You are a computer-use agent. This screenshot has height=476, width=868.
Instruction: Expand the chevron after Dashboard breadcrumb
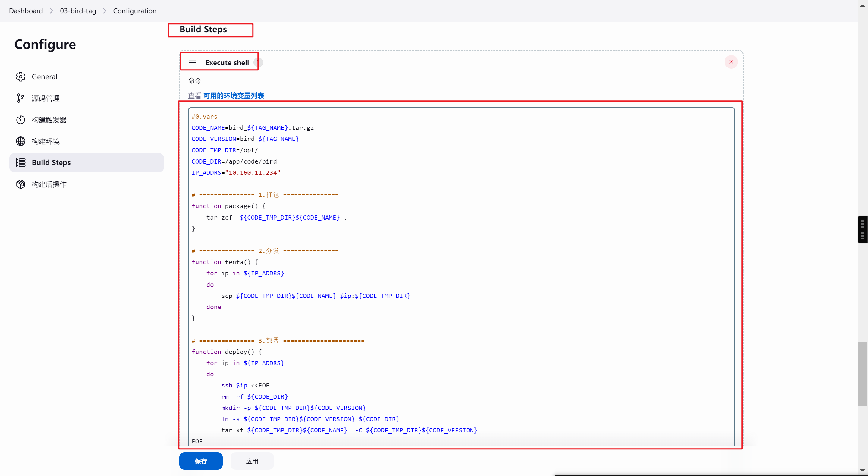[x=52, y=11]
